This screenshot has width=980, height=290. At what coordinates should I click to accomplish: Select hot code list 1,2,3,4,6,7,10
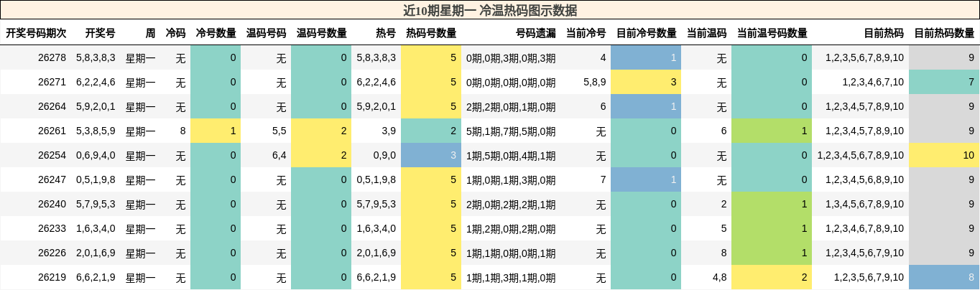tap(873, 82)
